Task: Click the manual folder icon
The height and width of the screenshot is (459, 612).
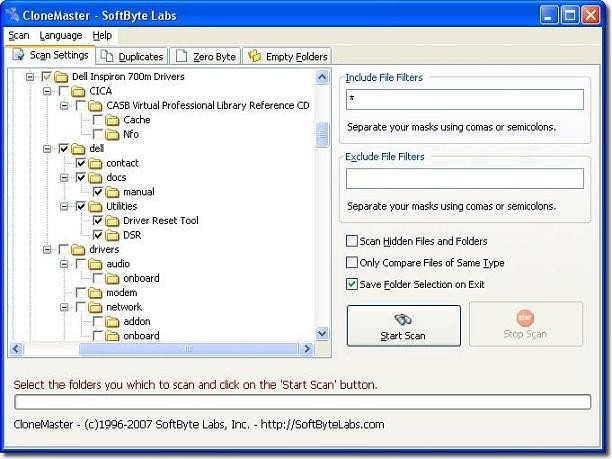Action: pyautogui.click(x=112, y=192)
